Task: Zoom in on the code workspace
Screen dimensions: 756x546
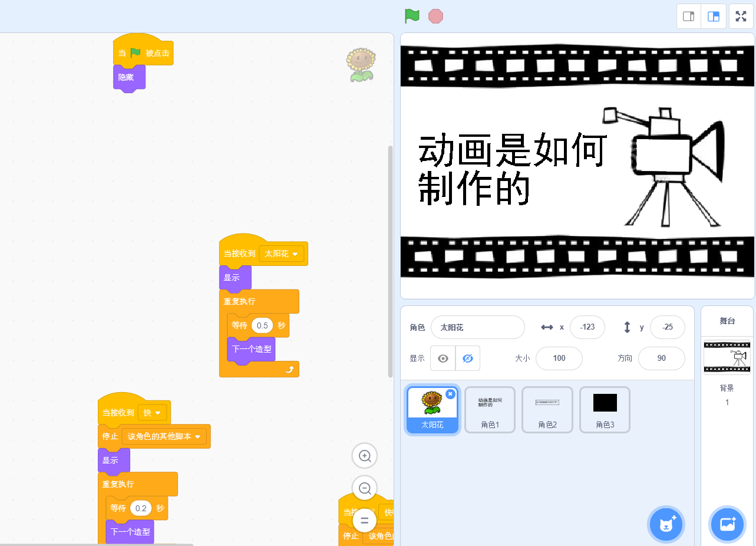Action: click(x=365, y=456)
